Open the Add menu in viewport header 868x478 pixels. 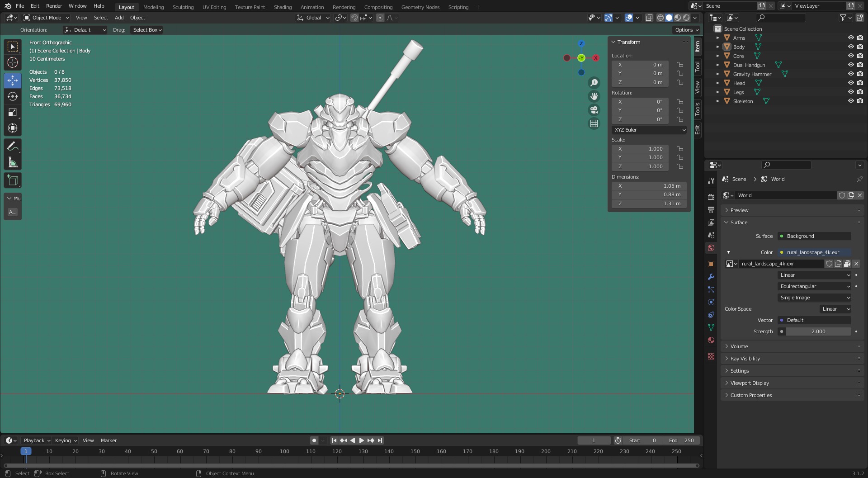point(119,18)
